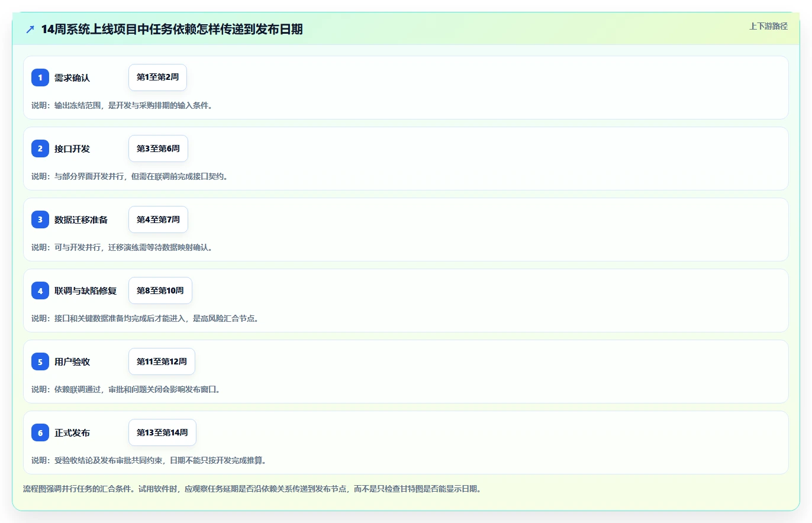Click the note about 审批和问题关闭会影响发布窗口
The height and width of the screenshot is (523, 812).
[126, 389]
